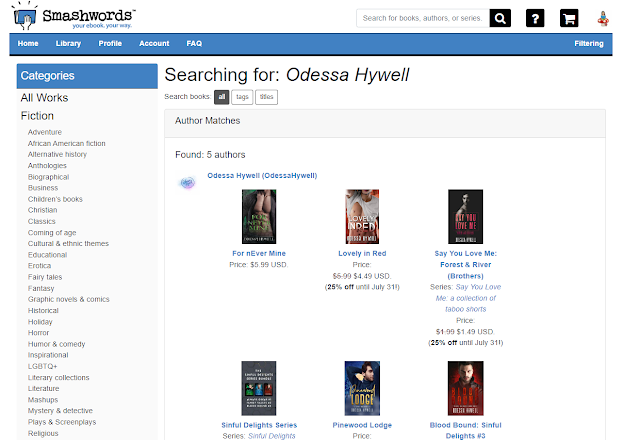
Task: Open the All Works category
Action: [44, 98]
